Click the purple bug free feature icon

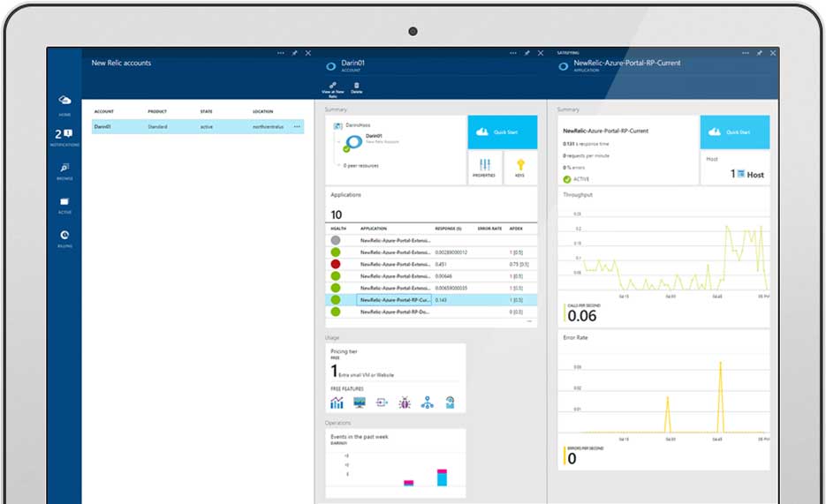tap(405, 403)
